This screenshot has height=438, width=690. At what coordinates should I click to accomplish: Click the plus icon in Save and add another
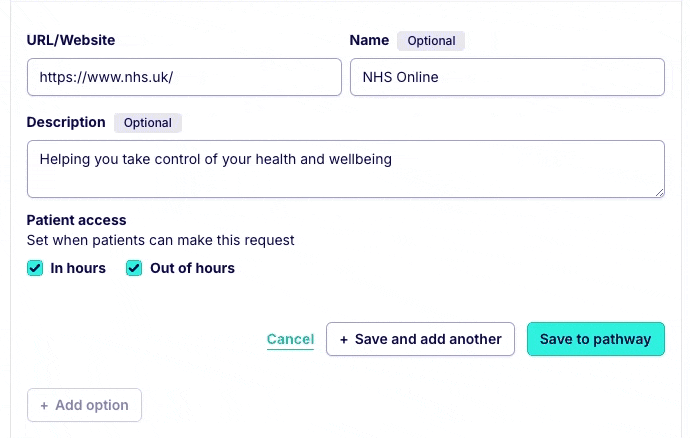(344, 339)
